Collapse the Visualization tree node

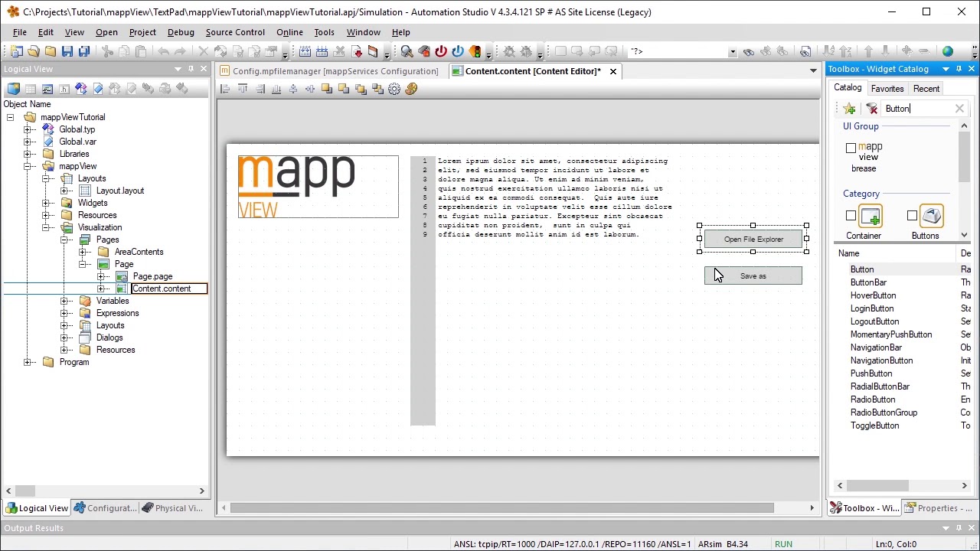tap(47, 227)
